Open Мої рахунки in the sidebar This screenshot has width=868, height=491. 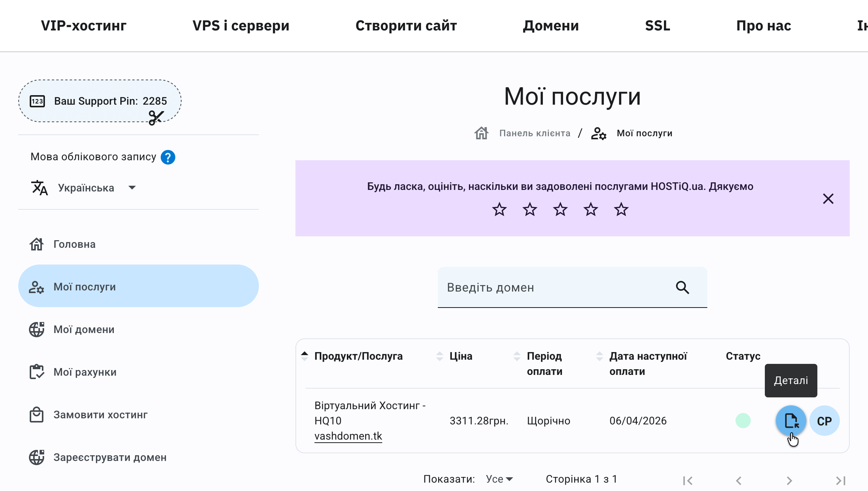coord(85,372)
